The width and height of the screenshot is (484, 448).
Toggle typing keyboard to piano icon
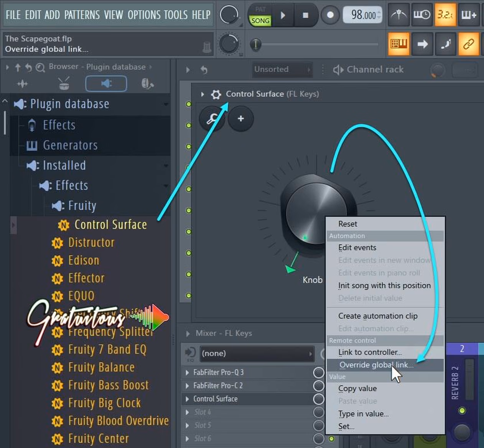pyautogui.click(x=398, y=44)
